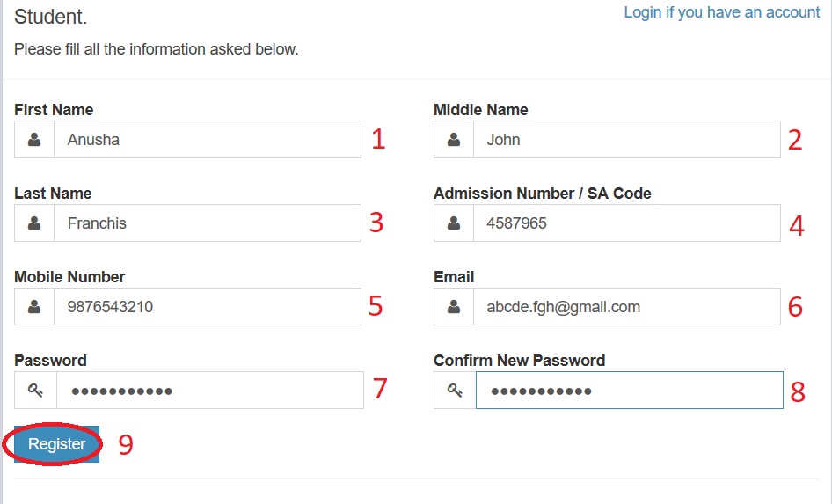Focus the Middle Name field containing John
This screenshot has height=504, width=832.
tap(626, 140)
